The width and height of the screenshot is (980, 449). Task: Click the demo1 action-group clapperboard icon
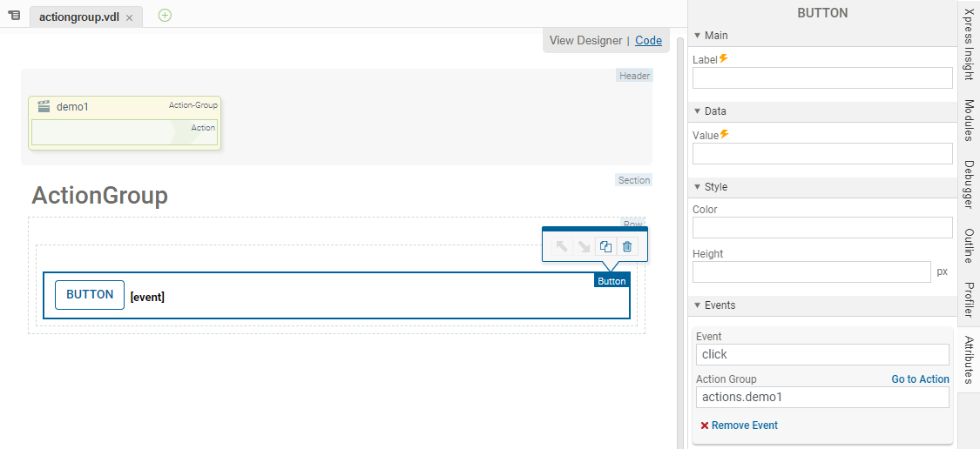tap(44, 106)
